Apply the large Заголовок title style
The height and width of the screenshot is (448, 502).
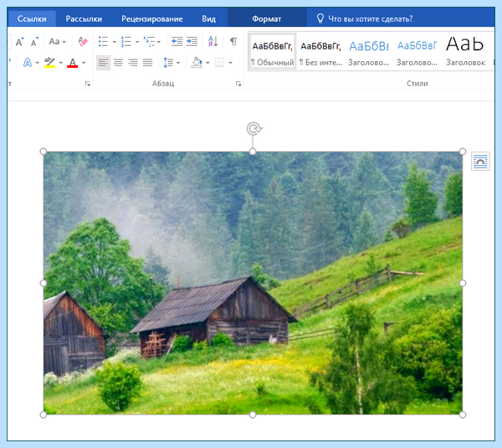click(x=465, y=52)
